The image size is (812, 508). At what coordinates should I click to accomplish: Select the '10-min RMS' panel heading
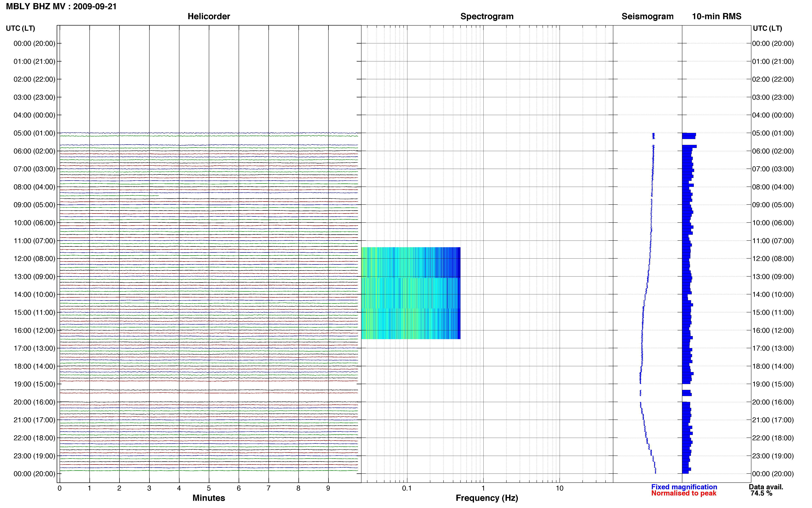coord(716,16)
